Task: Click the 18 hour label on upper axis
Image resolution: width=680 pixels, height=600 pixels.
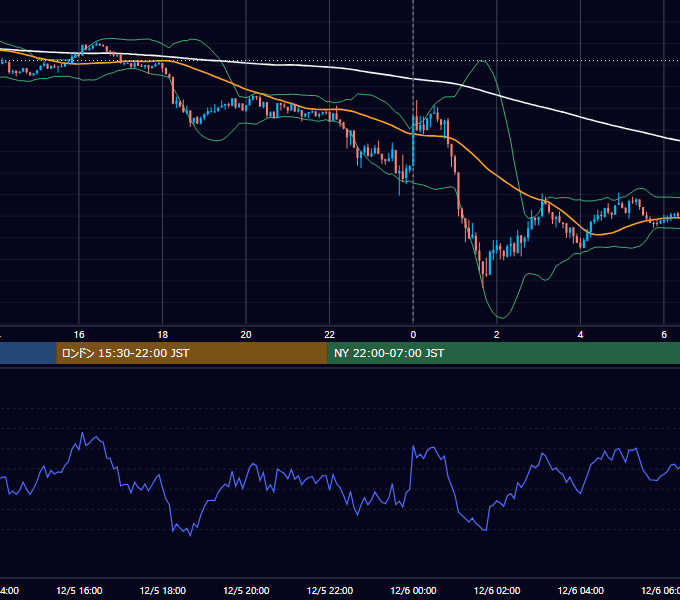Action: 163,335
